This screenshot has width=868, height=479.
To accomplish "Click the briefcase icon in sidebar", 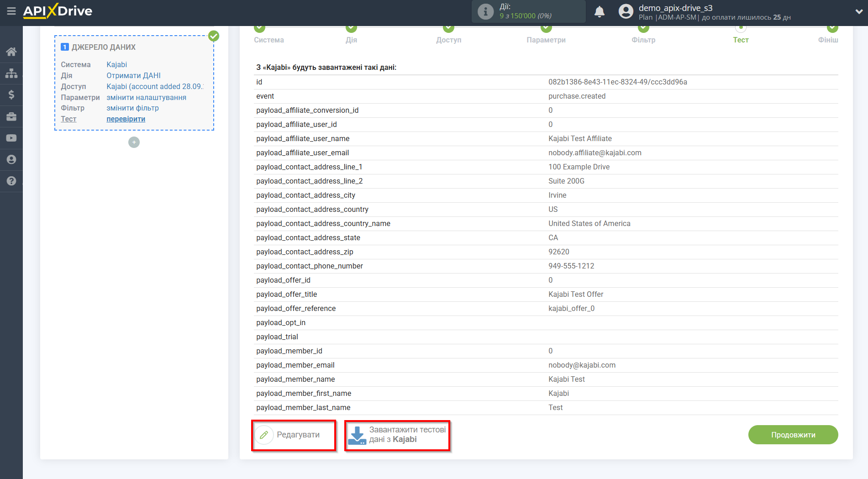I will click(x=11, y=116).
